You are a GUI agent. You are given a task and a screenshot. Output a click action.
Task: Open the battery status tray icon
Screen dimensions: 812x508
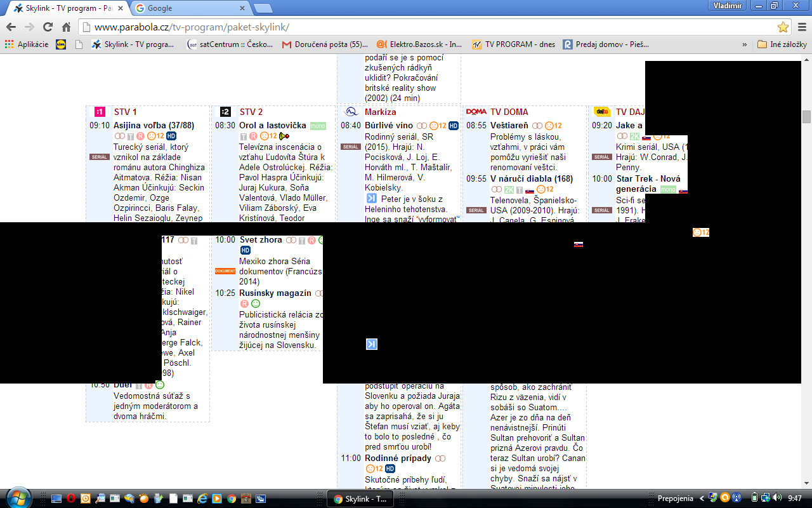pos(754,498)
